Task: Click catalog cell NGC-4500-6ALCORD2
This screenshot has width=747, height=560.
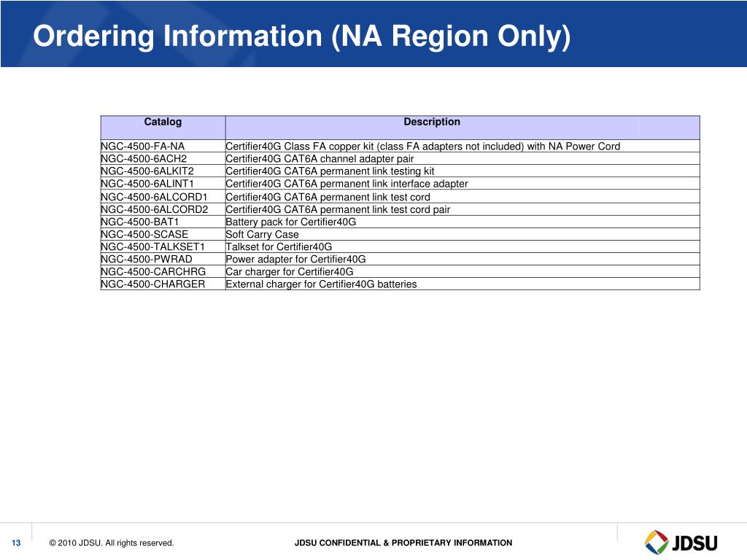Action: (163, 209)
